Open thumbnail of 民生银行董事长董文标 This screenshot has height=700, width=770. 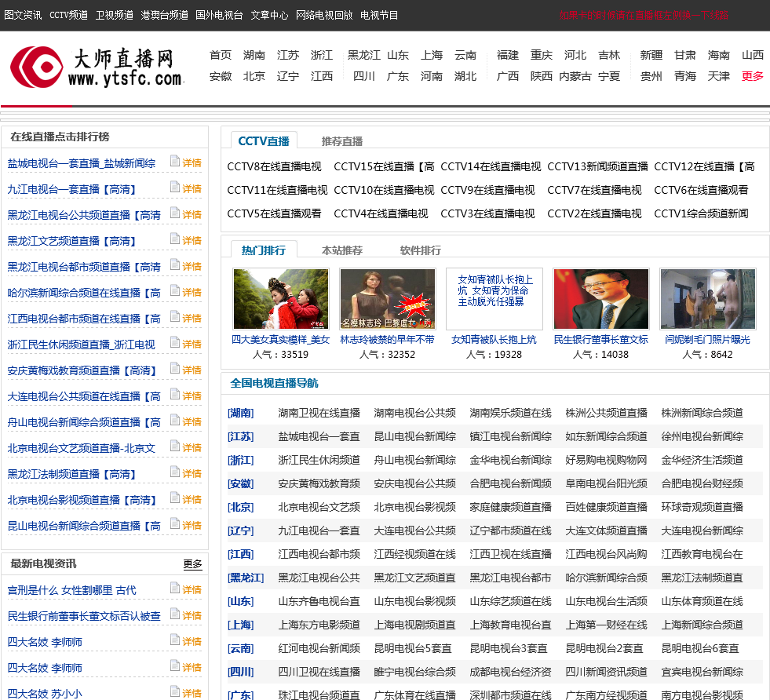(601, 299)
